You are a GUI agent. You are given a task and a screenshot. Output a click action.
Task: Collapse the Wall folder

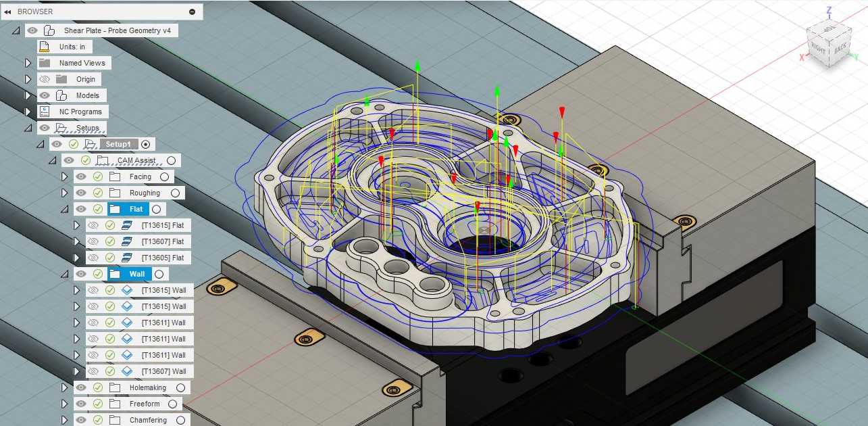coord(65,274)
